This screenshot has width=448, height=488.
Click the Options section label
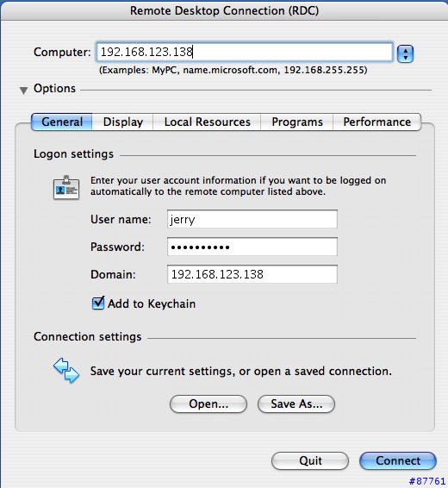point(54,89)
